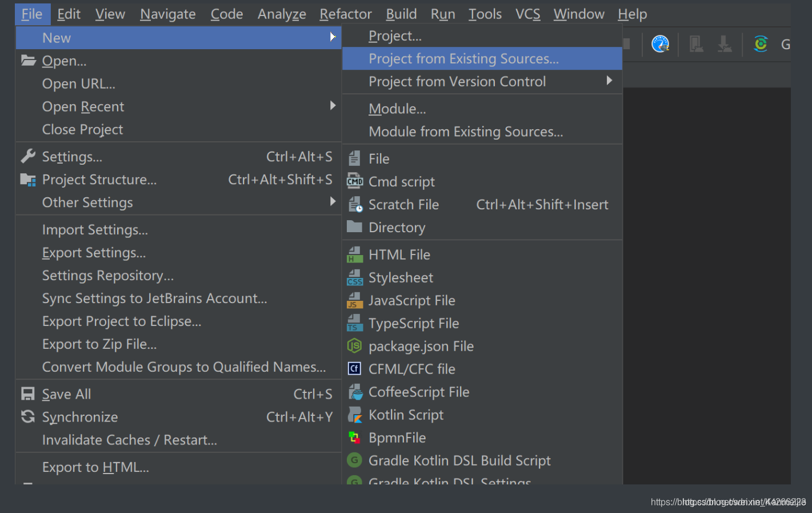The height and width of the screenshot is (513, 812).
Task: Open the Analyze menu
Action: click(282, 14)
